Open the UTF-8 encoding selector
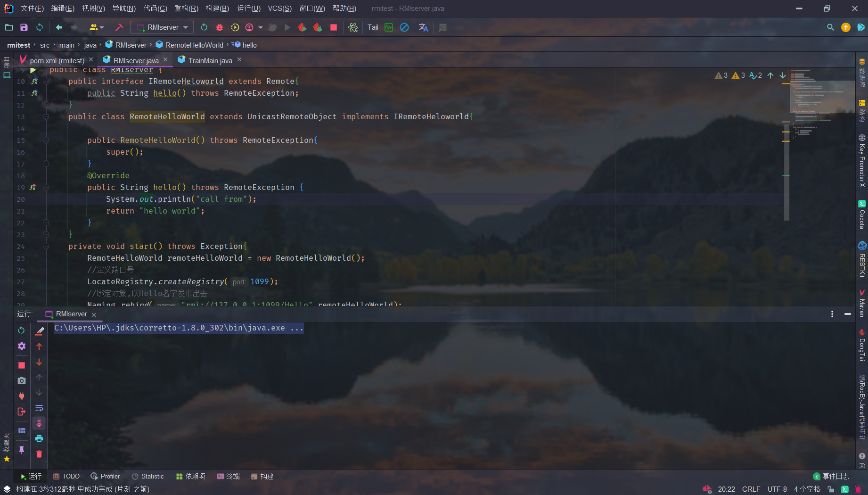 [777, 489]
